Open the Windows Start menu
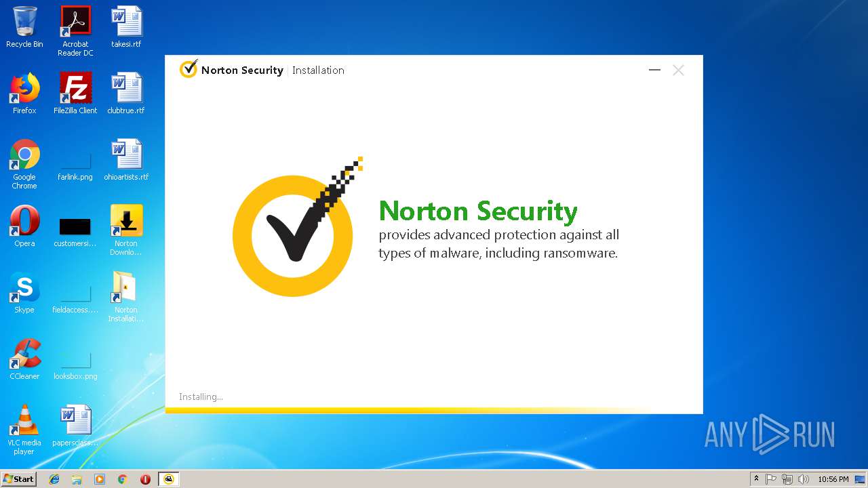Image resolution: width=868 pixels, height=488 pixels. (19, 479)
